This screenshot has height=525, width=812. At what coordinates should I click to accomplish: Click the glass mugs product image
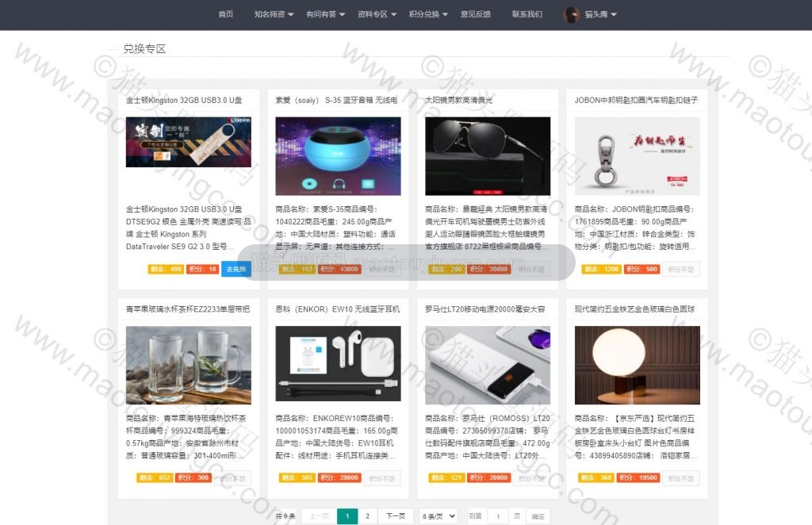189,365
